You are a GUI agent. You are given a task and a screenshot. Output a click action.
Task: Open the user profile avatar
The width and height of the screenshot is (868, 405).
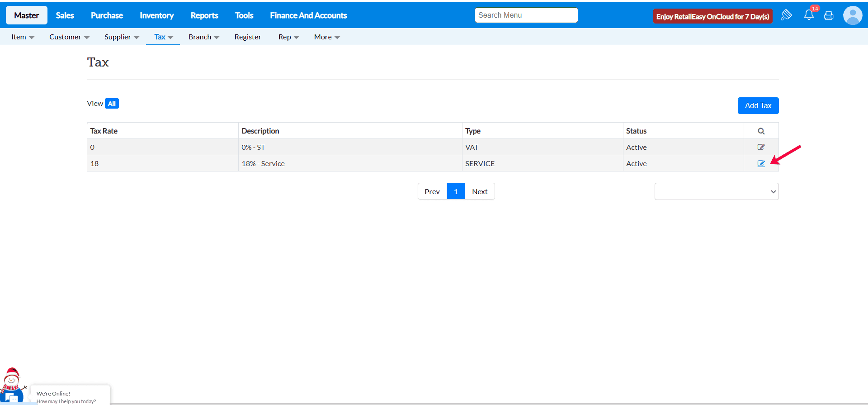coord(852,16)
